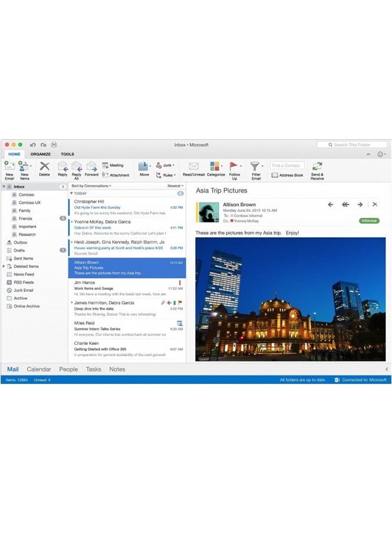This screenshot has width=392, height=535.
Task: Flag message with Follow Up
Action: (x=235, y=170)
